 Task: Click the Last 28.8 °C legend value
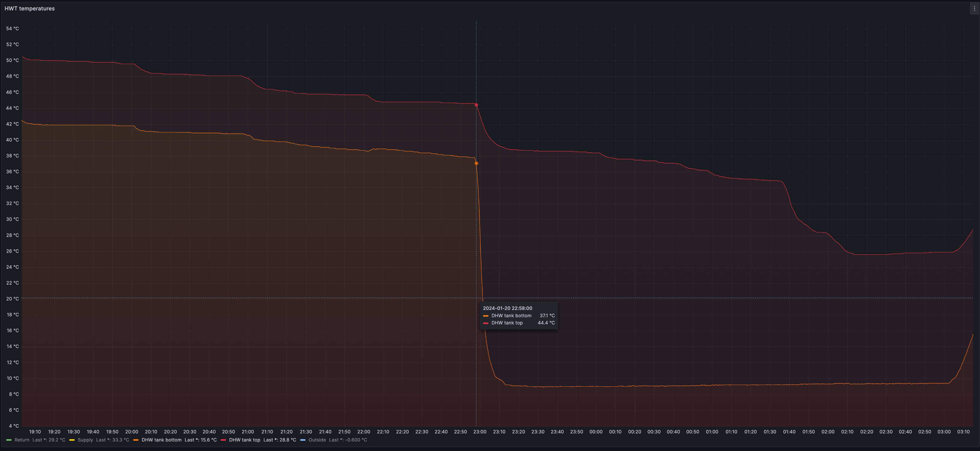point(280,440)
